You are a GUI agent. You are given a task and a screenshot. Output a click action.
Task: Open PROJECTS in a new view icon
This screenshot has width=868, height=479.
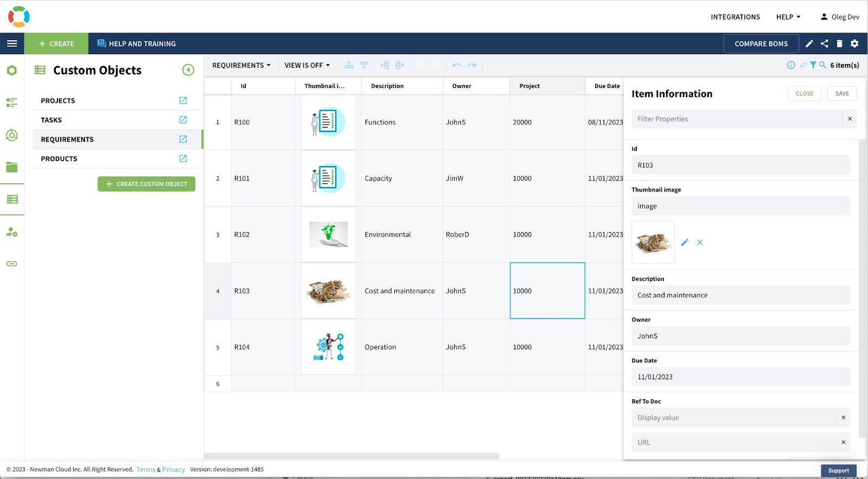point(183,100)
